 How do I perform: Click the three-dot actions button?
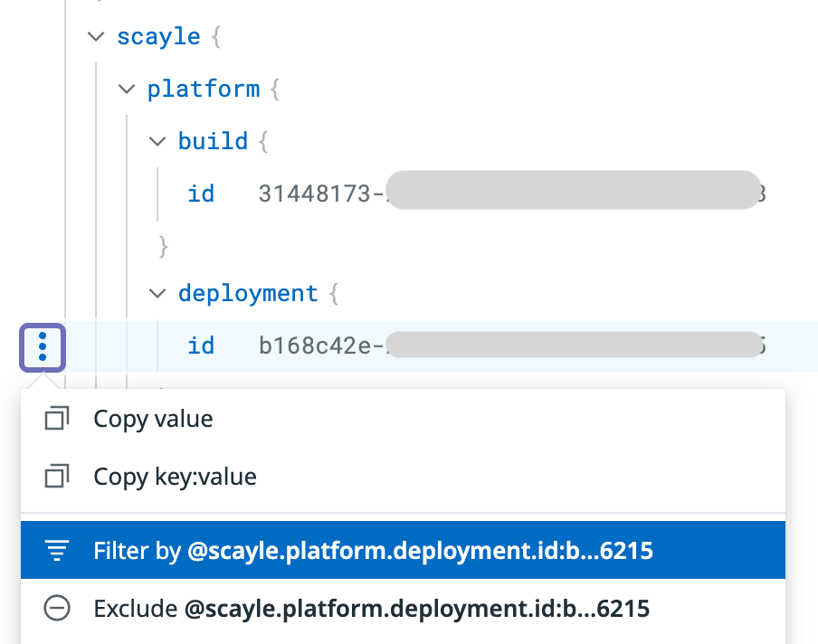pyautogui.click(x=43, y=346)
